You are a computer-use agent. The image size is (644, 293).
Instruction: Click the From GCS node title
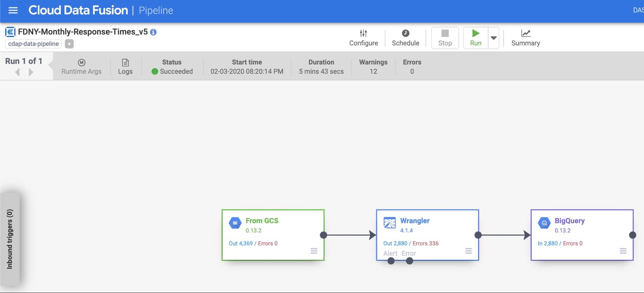click(x=262, y=221)
